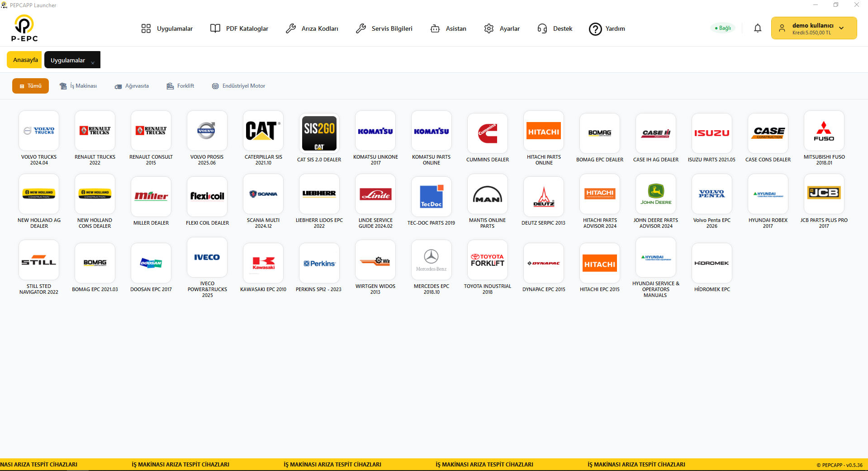Viewport: 868px width, 471px height.
Task: Open the JCB Parts Plus Pro 2017 icon
Action: pos(824,194)
